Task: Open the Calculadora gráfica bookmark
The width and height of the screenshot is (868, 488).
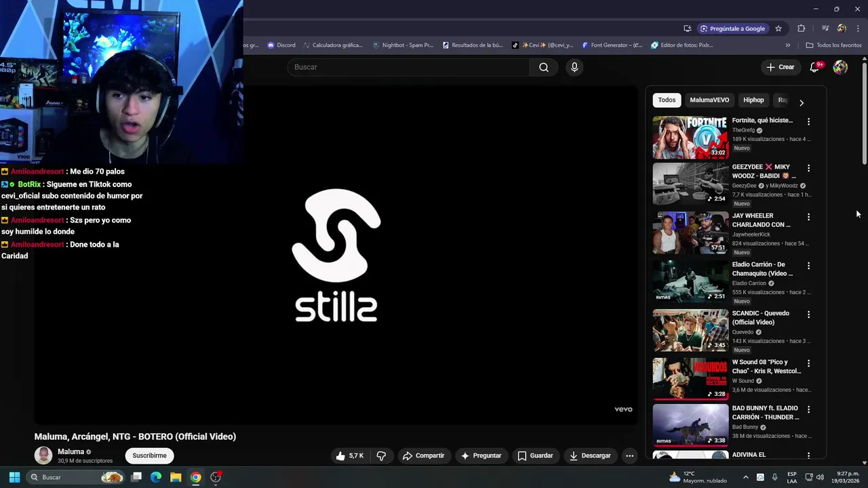Action: click(x=333, y=45)
